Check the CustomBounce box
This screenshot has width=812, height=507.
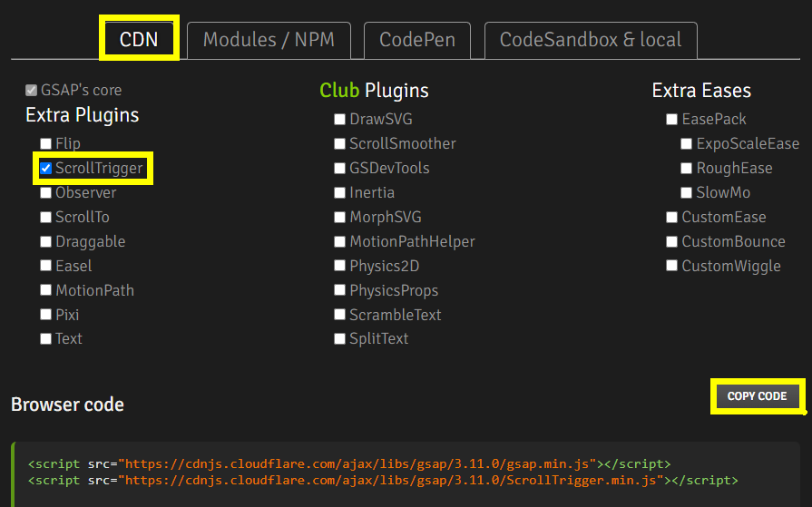click(x=671, y=241)
